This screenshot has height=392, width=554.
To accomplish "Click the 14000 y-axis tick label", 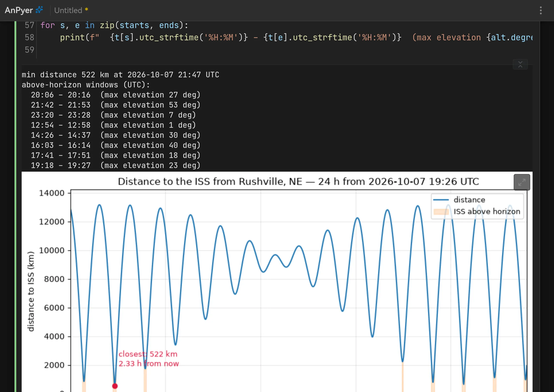I will (52, 193).
